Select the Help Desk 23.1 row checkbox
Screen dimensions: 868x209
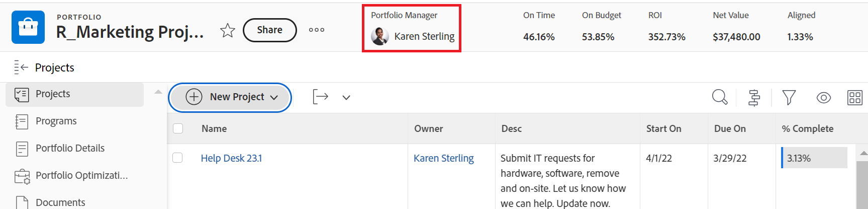click(177, 158)
